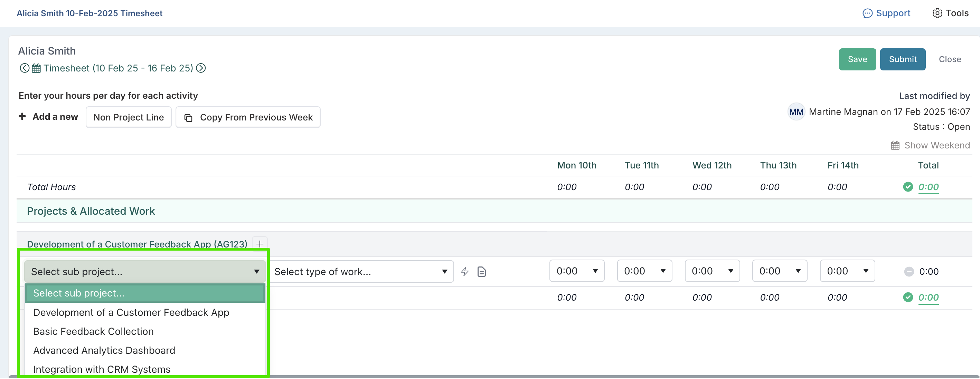
Task: Click Timesheet (10 Feb 25 - 16 Feb 25) link
Action: coord(118,68)
